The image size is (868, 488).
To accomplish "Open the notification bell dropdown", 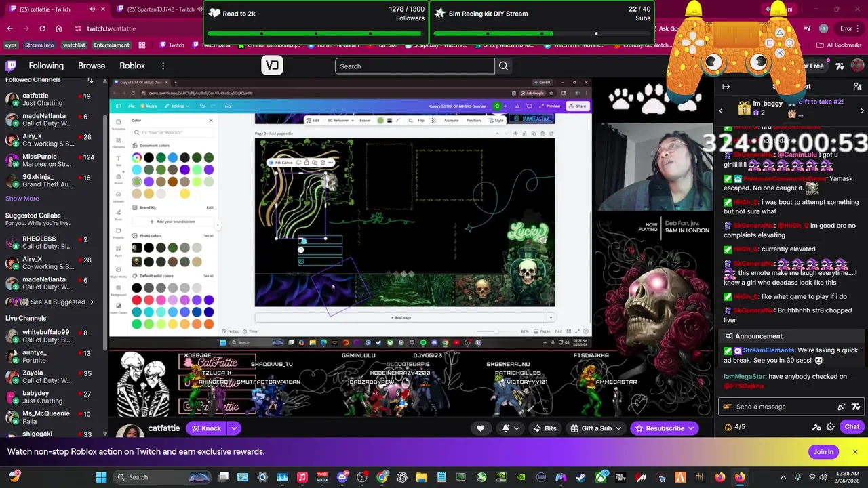I will (510, 428).
